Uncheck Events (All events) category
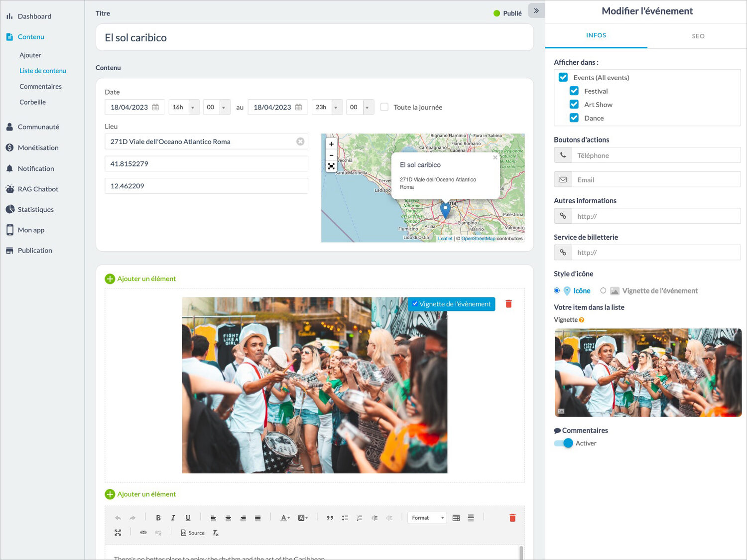Viewport: 747px width, 560px height. pos(563,77)
